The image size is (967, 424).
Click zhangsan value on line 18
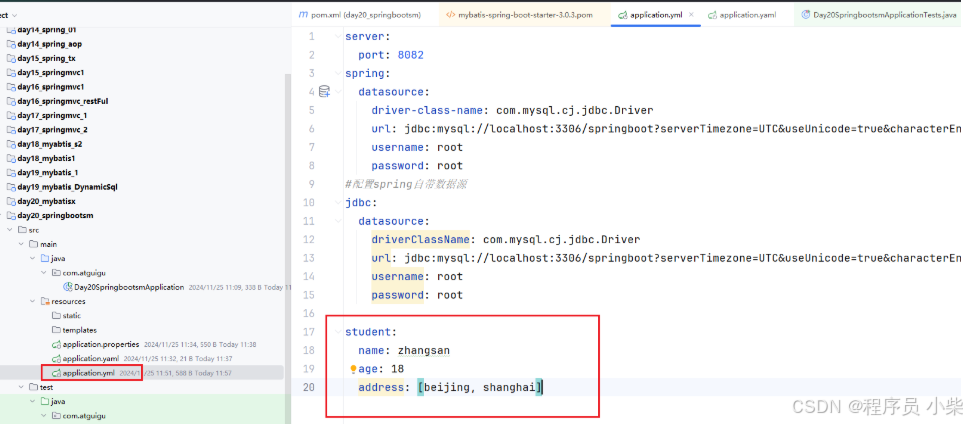point(424,351)
